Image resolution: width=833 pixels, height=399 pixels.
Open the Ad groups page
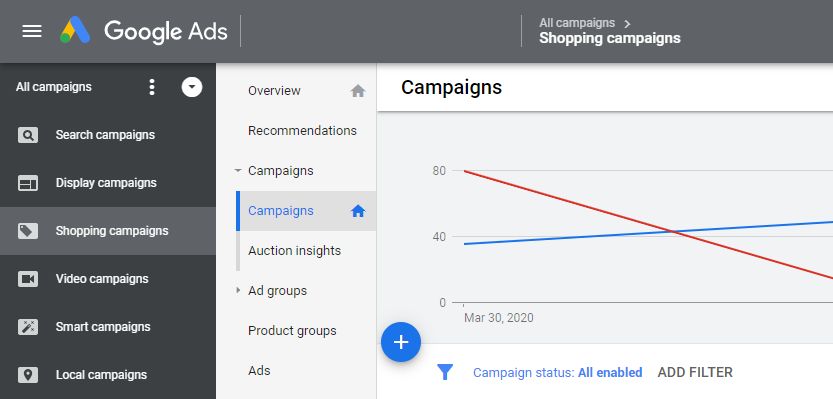(277, 291)
